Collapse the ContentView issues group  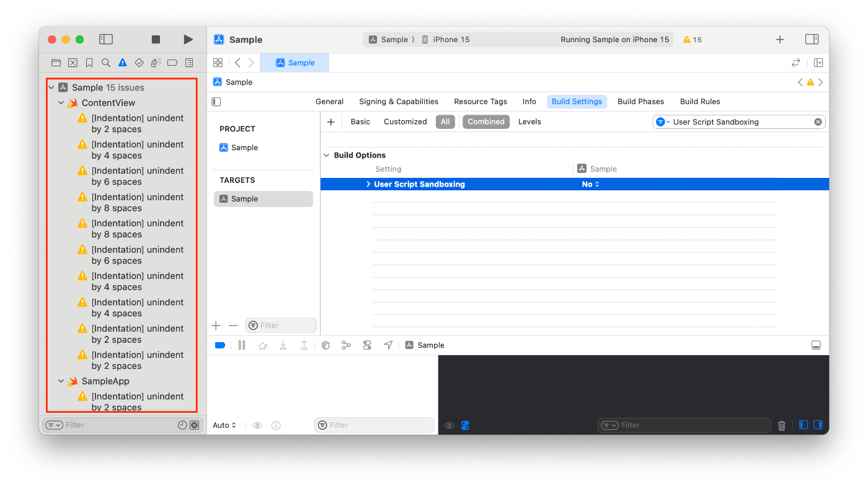click(61, 103)
